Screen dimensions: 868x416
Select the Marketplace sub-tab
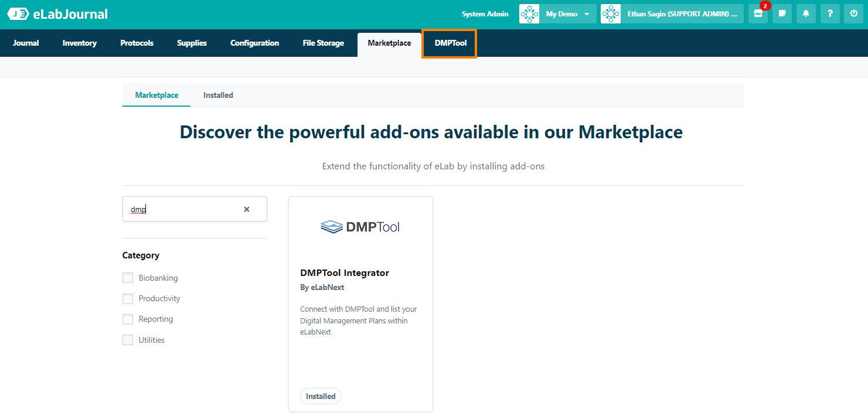[156, 95]
